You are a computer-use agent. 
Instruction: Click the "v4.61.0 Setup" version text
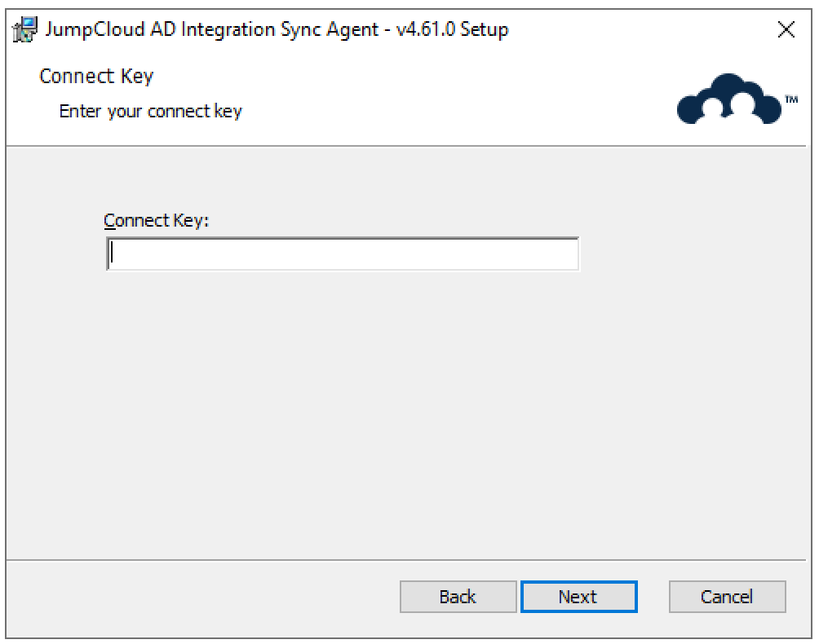pos(450,30)
